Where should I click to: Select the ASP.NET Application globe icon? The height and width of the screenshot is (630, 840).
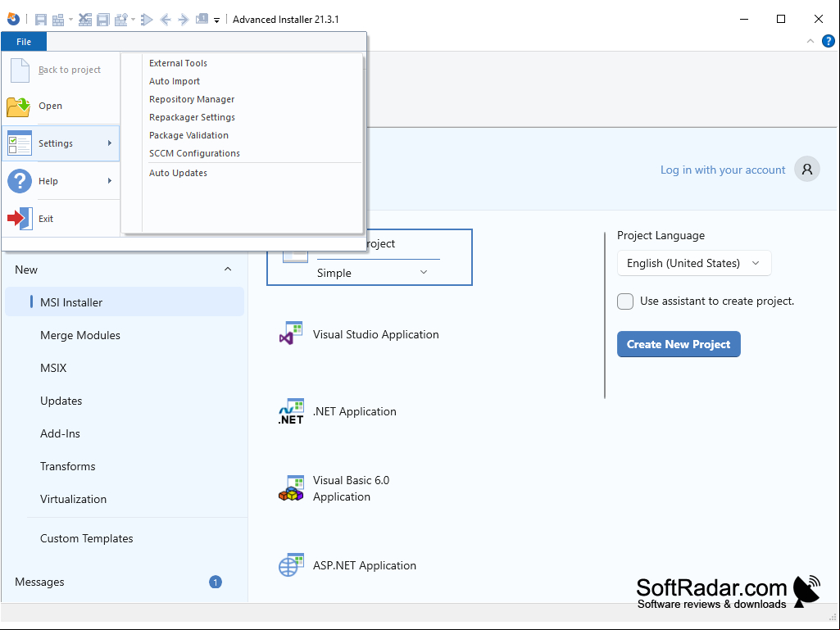click(x=291, y=565)
